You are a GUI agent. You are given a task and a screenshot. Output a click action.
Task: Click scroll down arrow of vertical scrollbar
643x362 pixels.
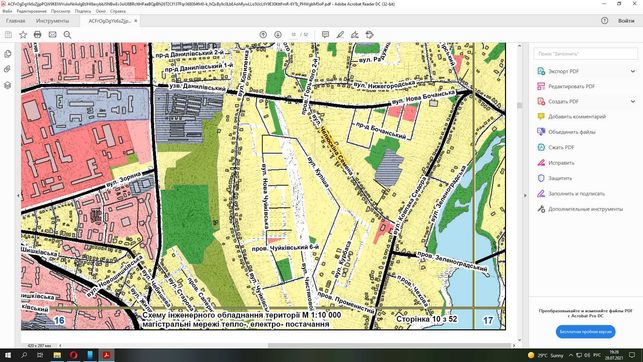click(x=520, y=340)
